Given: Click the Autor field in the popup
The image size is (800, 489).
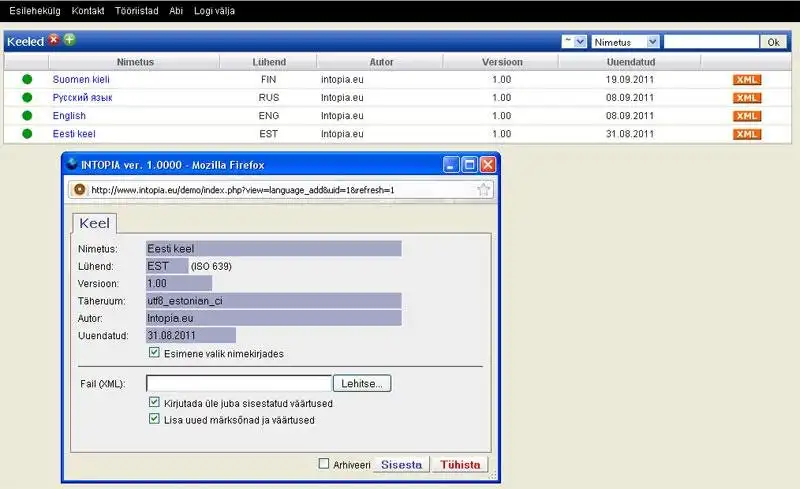Looking at the screenshot, I should [273, 318].
